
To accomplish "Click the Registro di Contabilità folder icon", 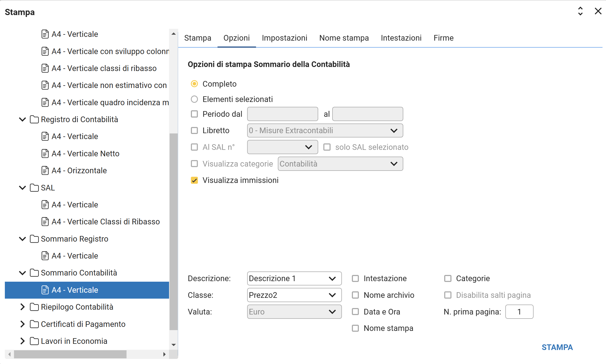I will tap(34, 119).
